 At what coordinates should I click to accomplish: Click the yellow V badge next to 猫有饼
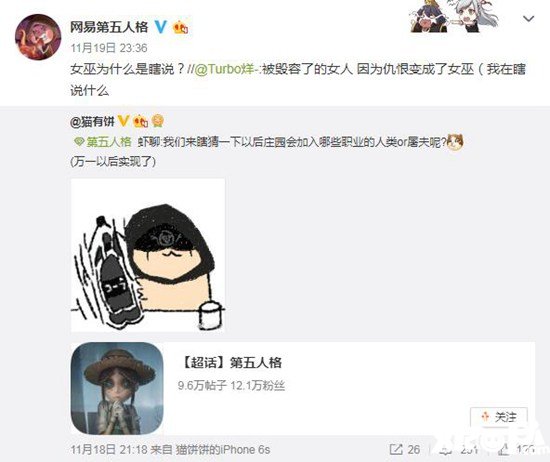point(123,121)
